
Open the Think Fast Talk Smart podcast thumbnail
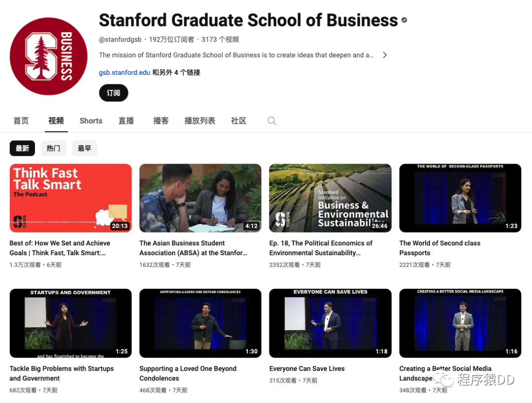[70, 198]
